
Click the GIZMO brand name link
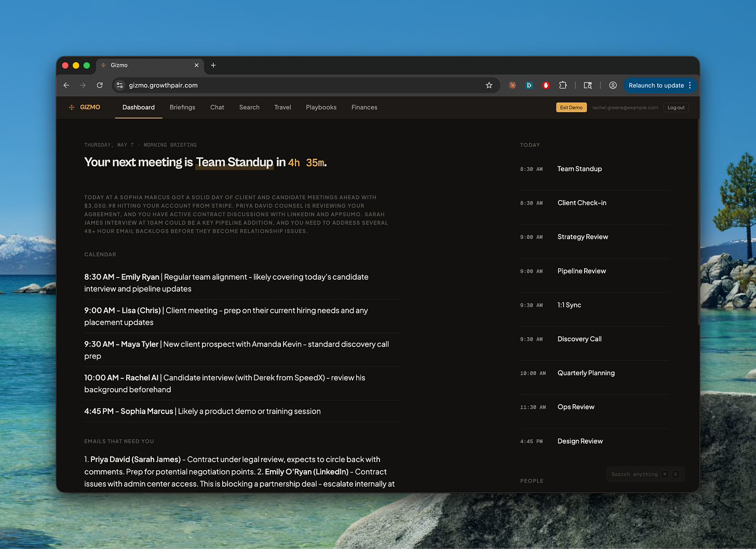pyautogui.click(x=90, y=107)
